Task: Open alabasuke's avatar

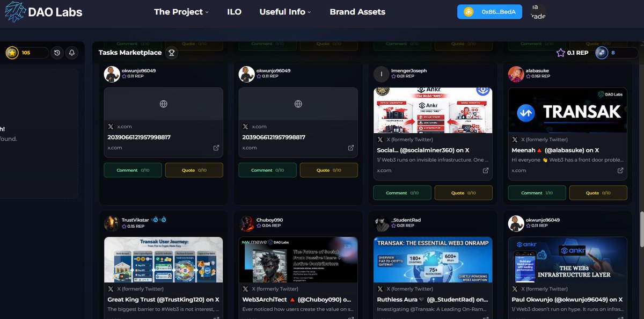Action: 516,74
